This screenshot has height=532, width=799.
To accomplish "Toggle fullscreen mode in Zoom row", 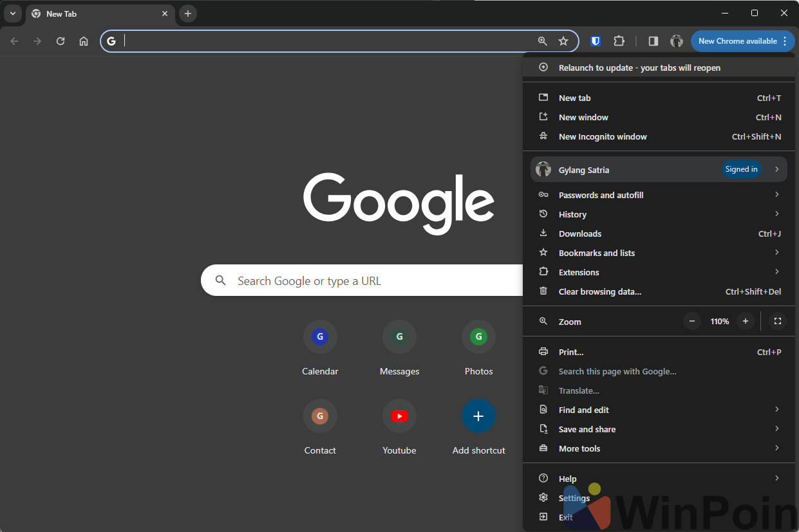I will click(777, 321).
